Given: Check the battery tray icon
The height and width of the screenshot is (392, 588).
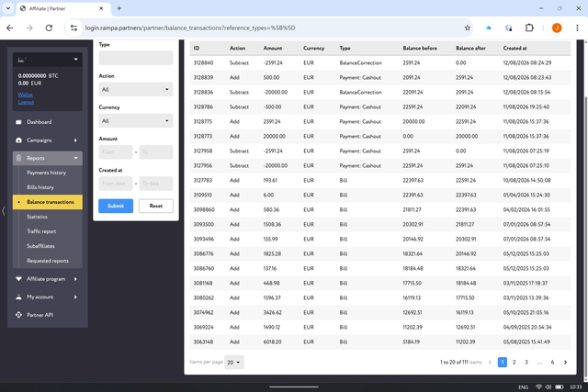Looking at the screenshot, I should click(x=560, y=386).
